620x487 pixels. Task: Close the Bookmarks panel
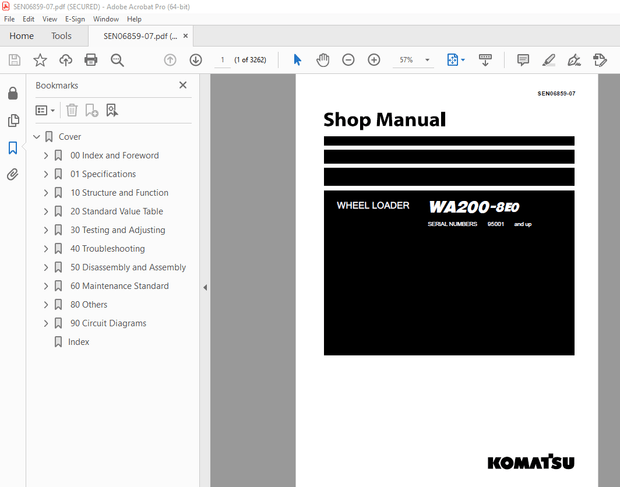tap(183, 85)
